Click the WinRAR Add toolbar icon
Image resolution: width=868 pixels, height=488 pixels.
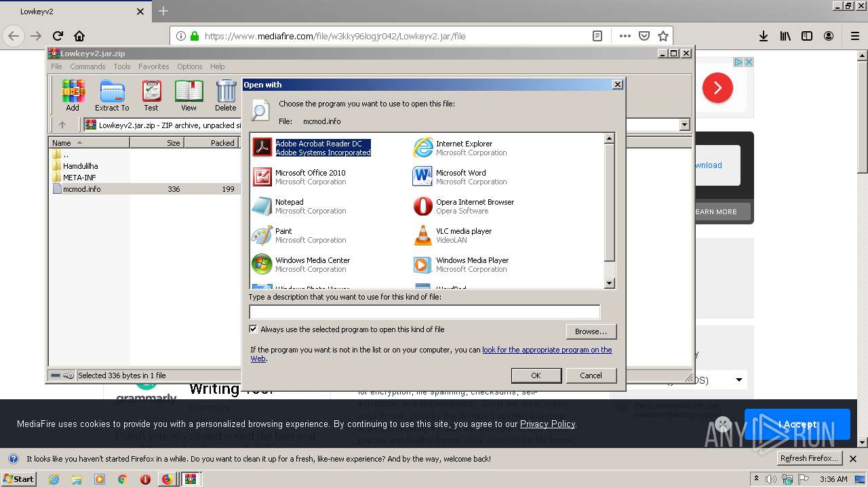[x=73, y=96]
